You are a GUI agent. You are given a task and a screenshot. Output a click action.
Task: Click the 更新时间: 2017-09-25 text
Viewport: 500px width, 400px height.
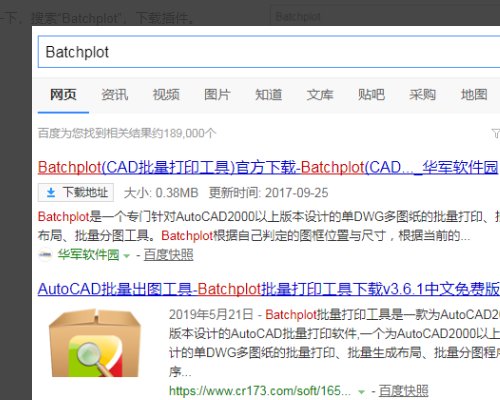click(268, 193)
